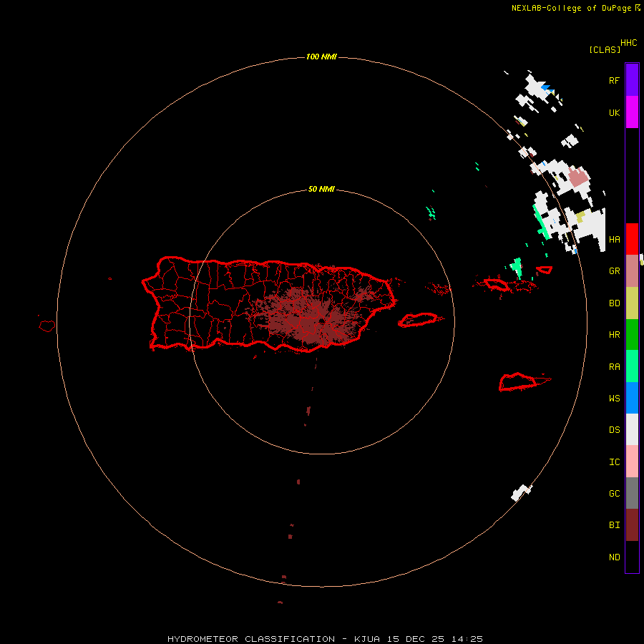Click the St. Croix island outline
This screenshot has width=644, height=644.
518,382
